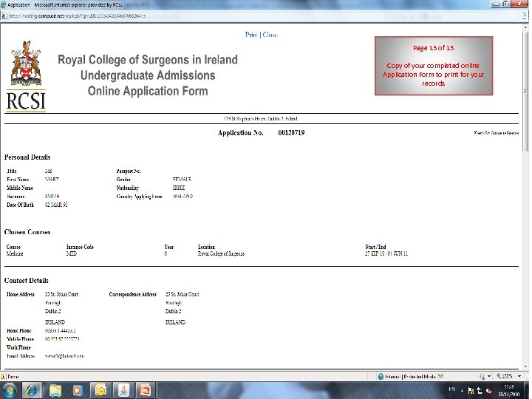Click the course name Medicine

pos(15,253)
